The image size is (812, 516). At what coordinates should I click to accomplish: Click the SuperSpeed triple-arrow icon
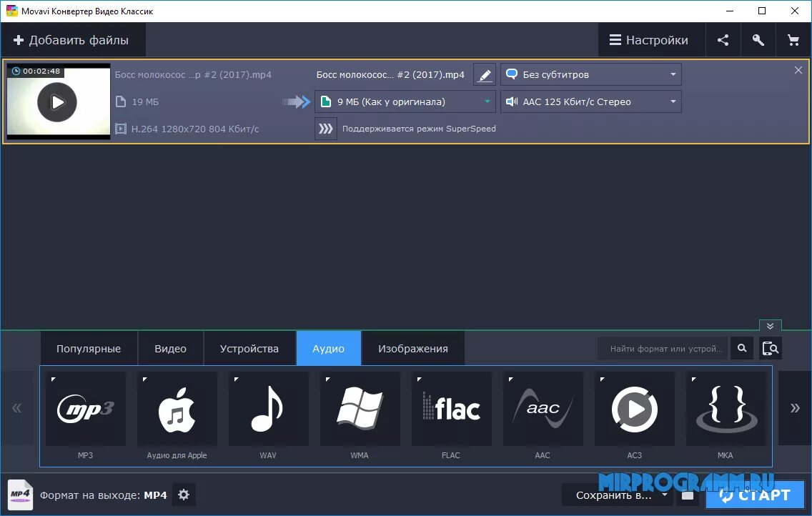326,129
